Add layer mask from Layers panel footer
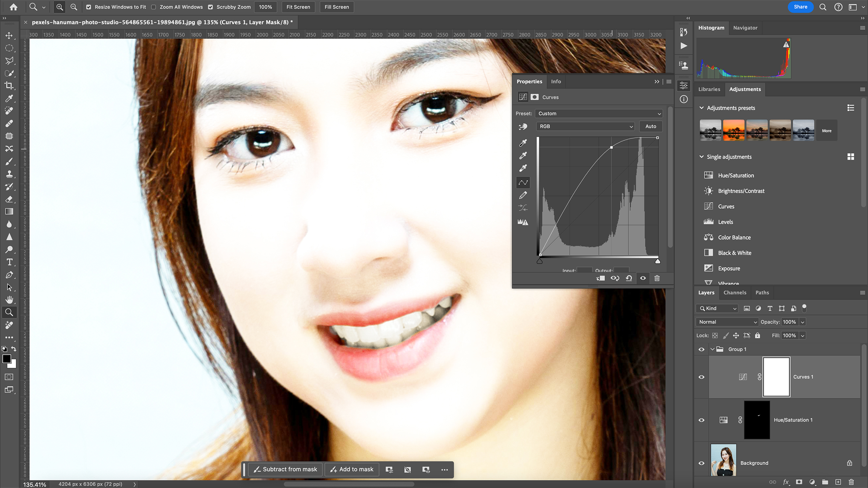 click(799, 482)
